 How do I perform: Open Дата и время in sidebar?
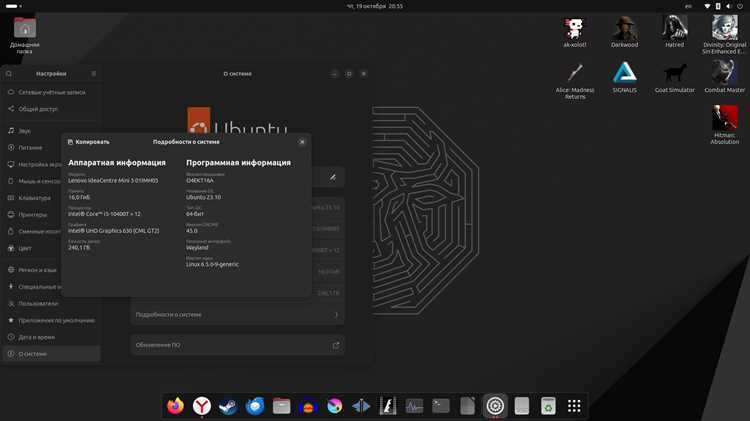(51, 337)
